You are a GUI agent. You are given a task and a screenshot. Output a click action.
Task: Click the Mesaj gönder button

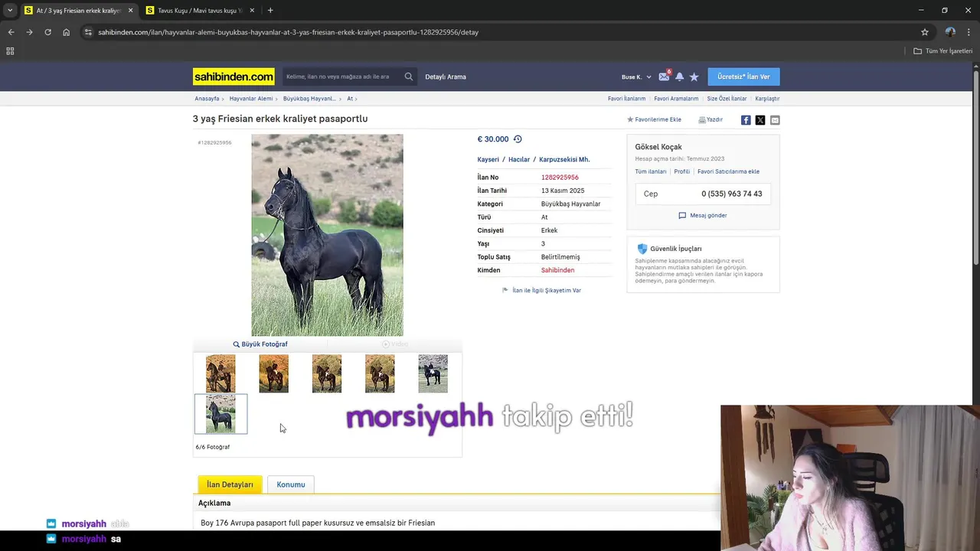(703, 216)
